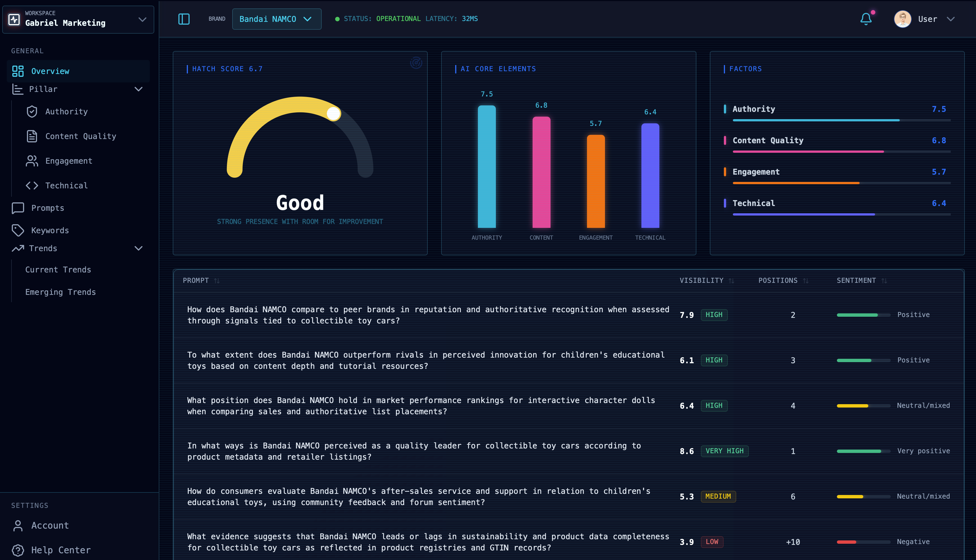This screenshot has height=560, width=976.
Task: Open the Help Center
Action: click(60, 550)
